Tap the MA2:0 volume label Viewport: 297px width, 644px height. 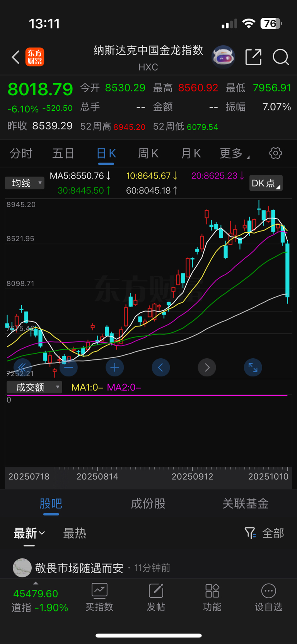(124, 387)
